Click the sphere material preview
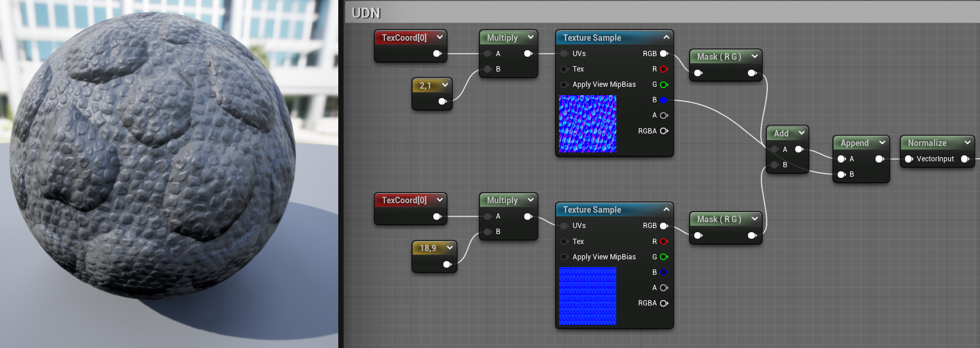This screenshot has height=348, width=980. click(153, 157)
